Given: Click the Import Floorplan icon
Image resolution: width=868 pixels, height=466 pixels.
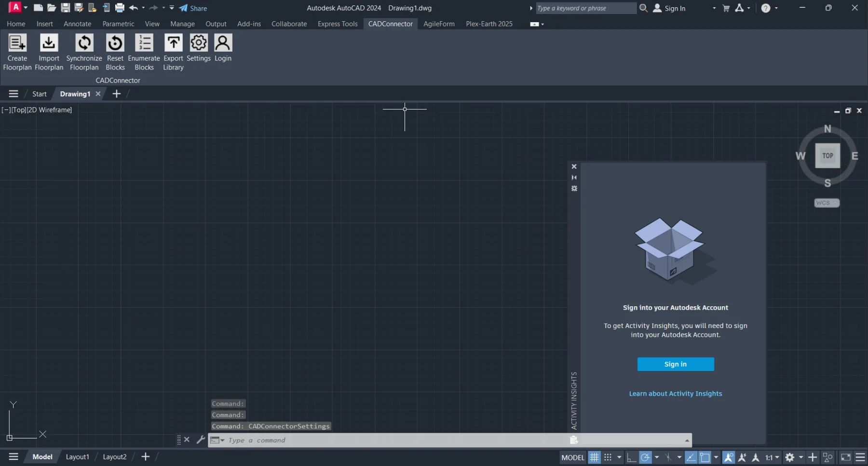Looking at the screenshot, I should click(49, 42).
